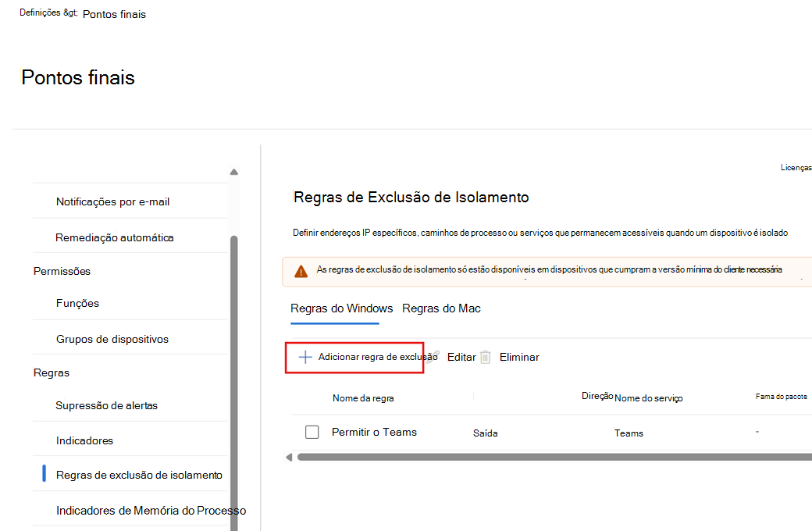This screenshot has width=812, height=531.
Task: Click the left arrow of the table scrollbar
Action: (x=289, y=456)
